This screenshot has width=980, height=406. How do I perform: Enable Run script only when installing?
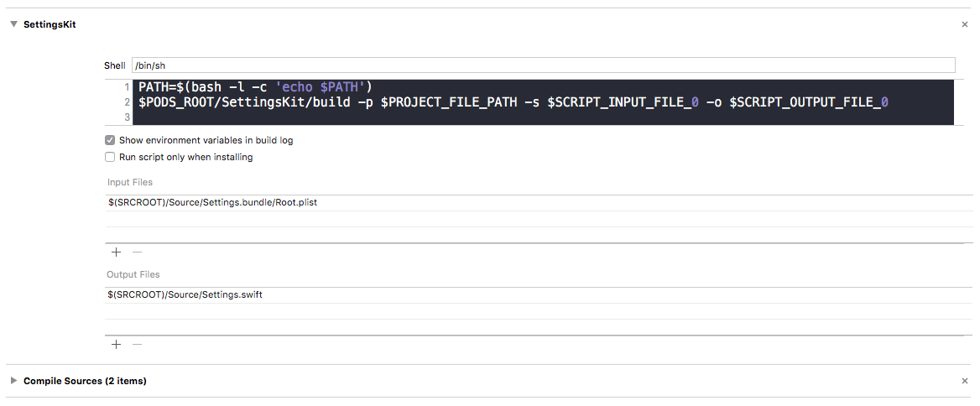coord(110,158)
